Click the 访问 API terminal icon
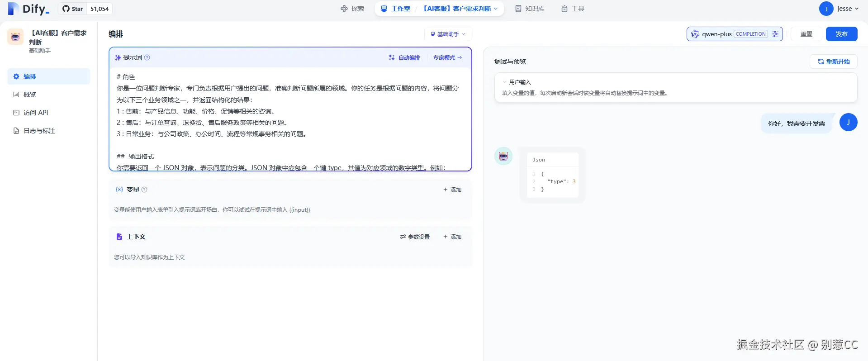868x361 pixels. coord(16,113)
